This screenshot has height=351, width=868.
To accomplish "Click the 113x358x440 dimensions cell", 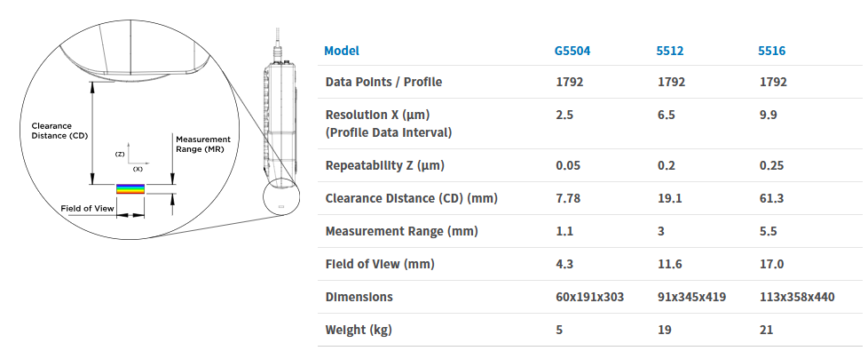I will (797, 297).
